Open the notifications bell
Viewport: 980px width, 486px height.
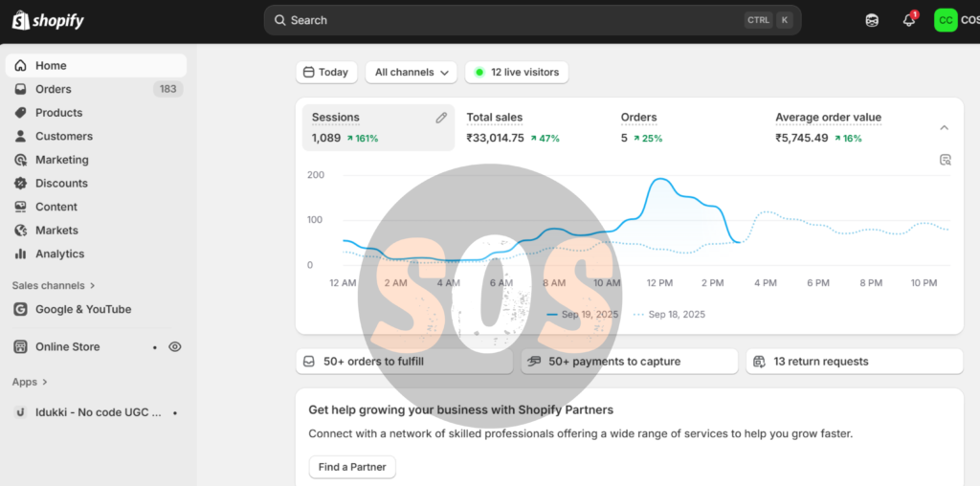tap(909, 20)
